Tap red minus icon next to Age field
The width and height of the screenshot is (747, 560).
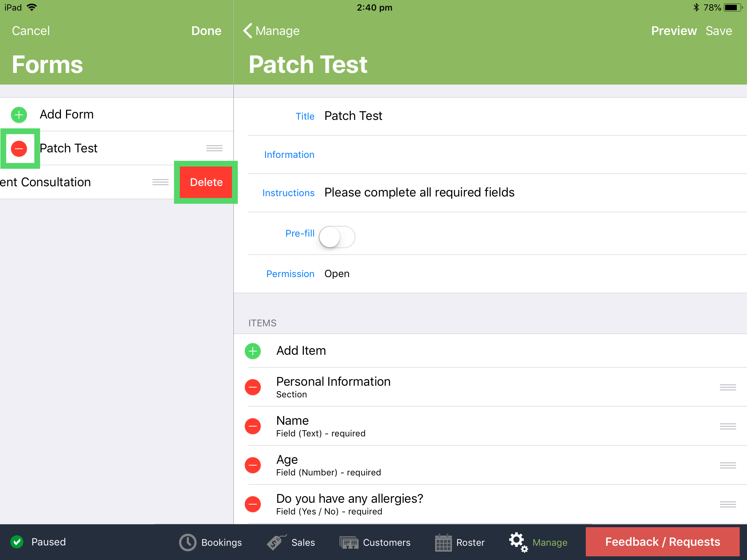(253, 465)
